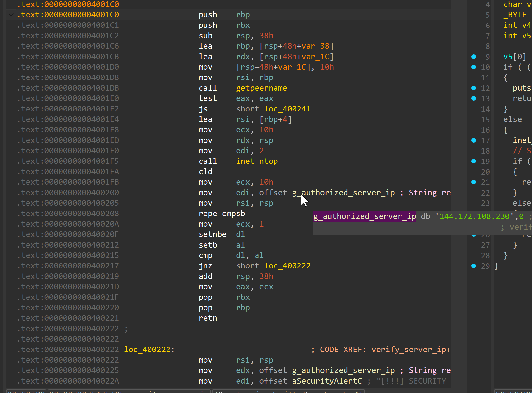532x393 pixels.
Task: Select the repe cmpsb comparison instruction
Action: click(x=222, y=213)
